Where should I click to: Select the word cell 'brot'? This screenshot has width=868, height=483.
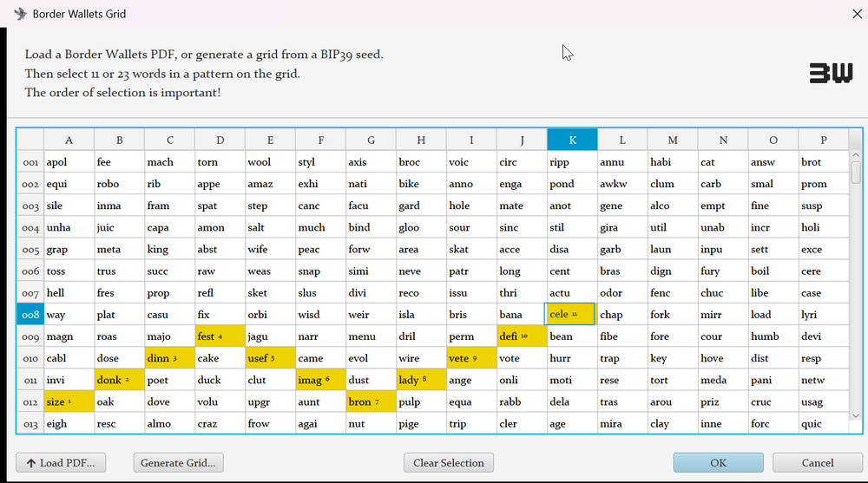(x=824, y=162)
